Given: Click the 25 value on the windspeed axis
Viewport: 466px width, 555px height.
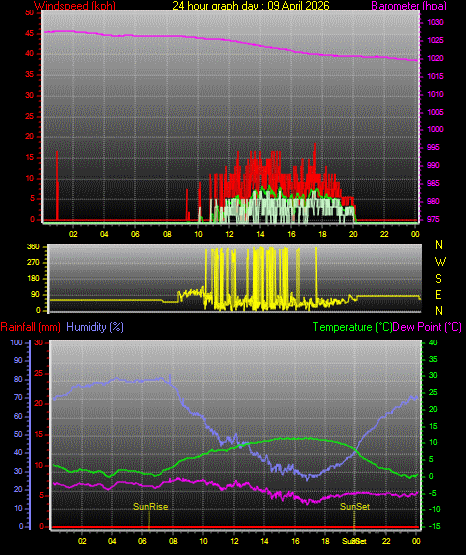Looking at the screenshot, I should point(30,116).
